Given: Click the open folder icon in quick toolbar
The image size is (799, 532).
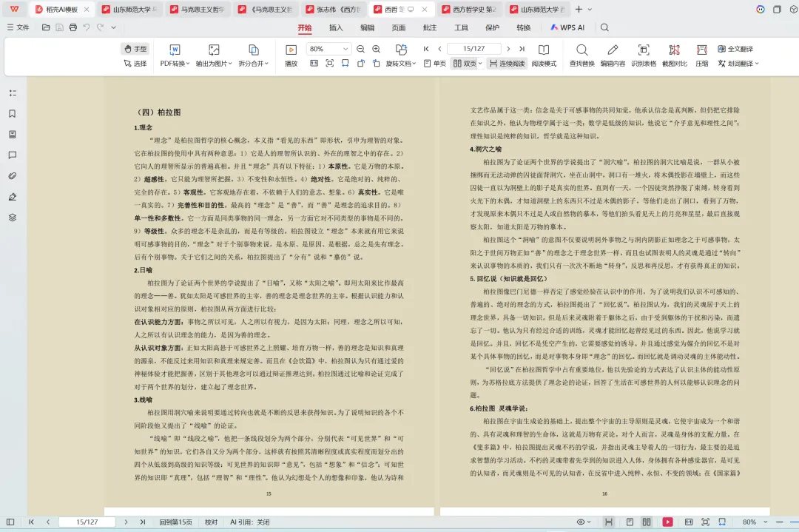Looking at the screenshot, I should click(46, 27).
